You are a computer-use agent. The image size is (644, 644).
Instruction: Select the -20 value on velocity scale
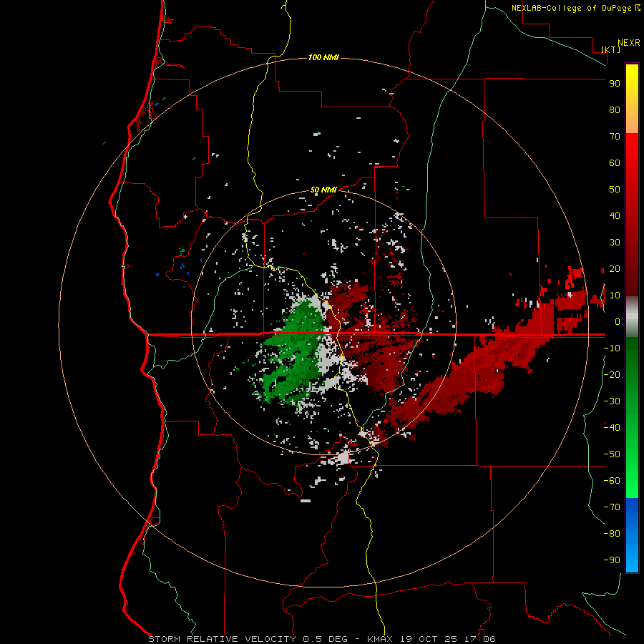612,374
